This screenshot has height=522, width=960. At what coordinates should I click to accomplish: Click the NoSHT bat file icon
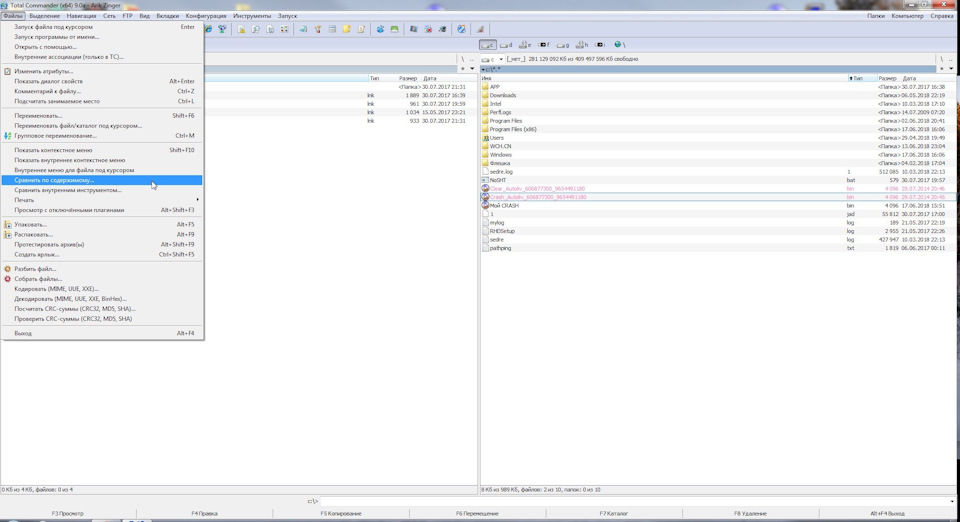(x=485, y=181)
